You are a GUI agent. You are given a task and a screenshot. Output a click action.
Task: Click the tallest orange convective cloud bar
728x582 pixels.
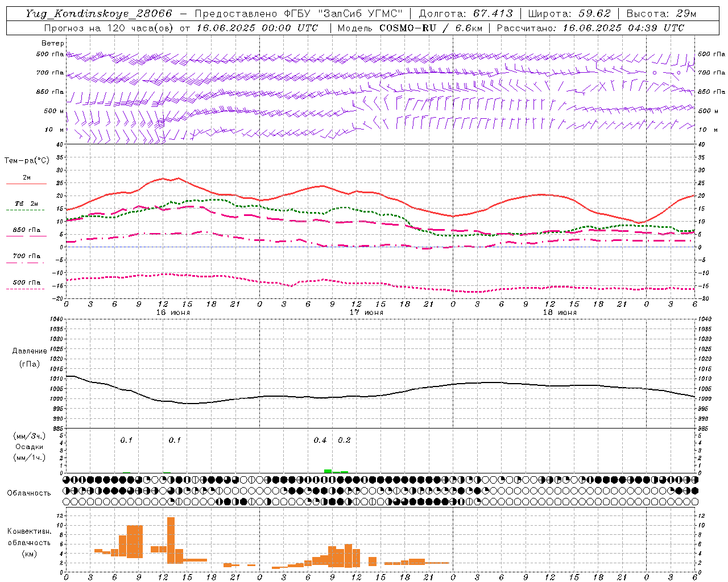coord(171,540)
